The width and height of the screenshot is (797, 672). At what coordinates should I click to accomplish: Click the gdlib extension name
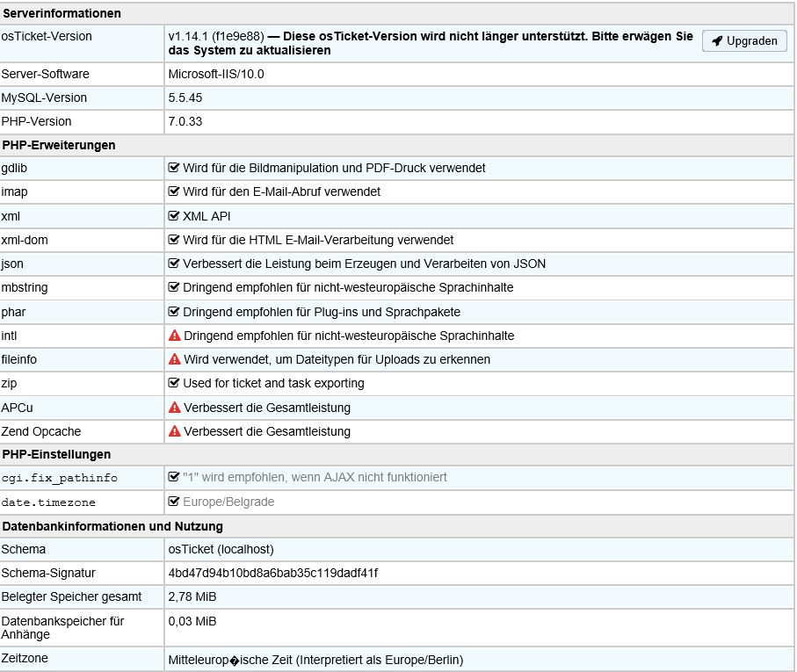point(14,168)
